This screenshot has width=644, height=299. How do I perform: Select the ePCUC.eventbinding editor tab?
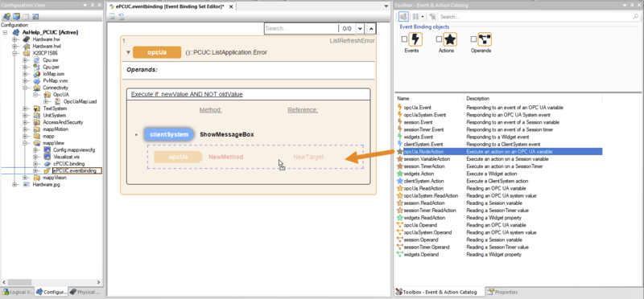click(x=170, y=7)
